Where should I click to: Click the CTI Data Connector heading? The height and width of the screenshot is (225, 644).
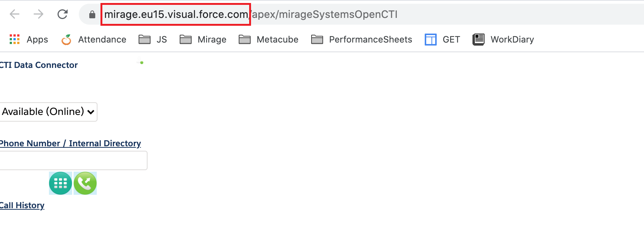coord(39,65)
